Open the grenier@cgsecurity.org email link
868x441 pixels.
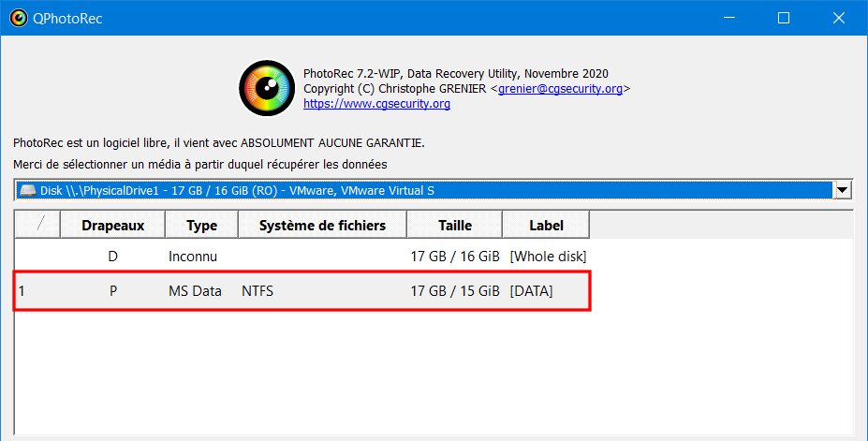pyautogui.click(x=560, y=89)
